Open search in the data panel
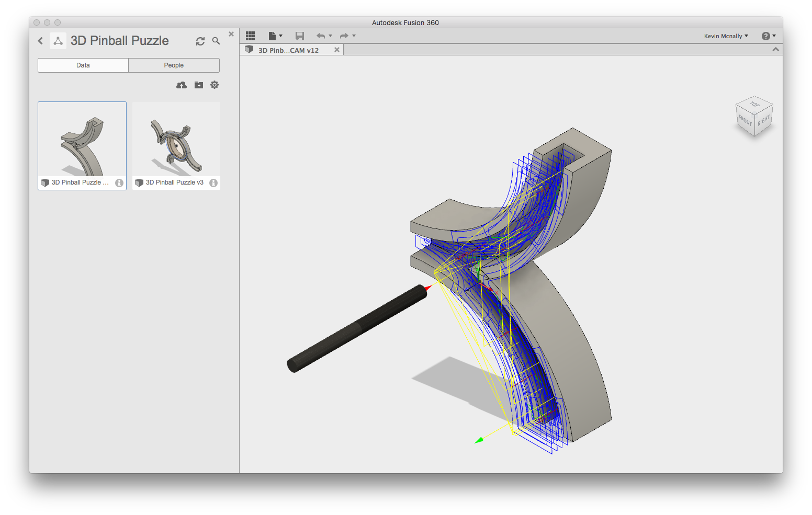Screen dimensions: 812x515 tap(216, 41)
